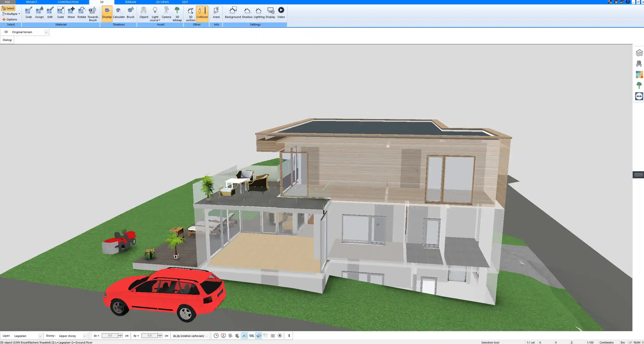Toggle Collision detection on or off
Image resolution: width=644 pixels, height=344 pixels.
point(202,12)
